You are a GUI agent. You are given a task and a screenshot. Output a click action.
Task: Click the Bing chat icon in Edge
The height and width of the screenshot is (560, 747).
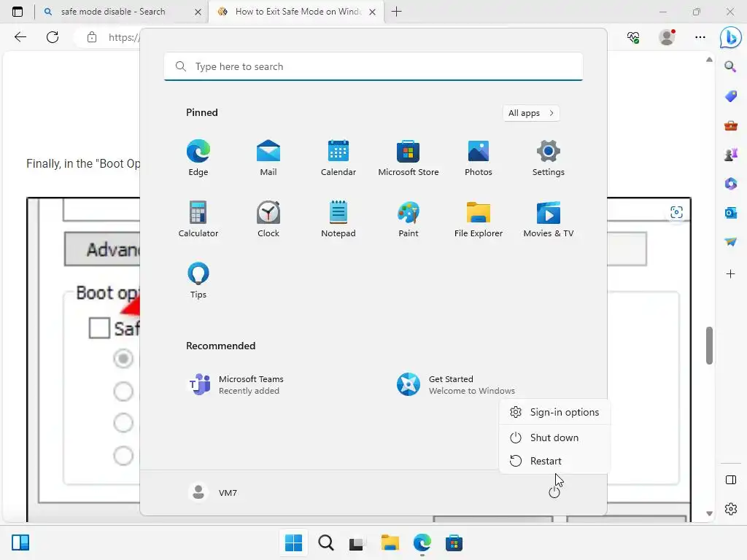pos(730,37)
